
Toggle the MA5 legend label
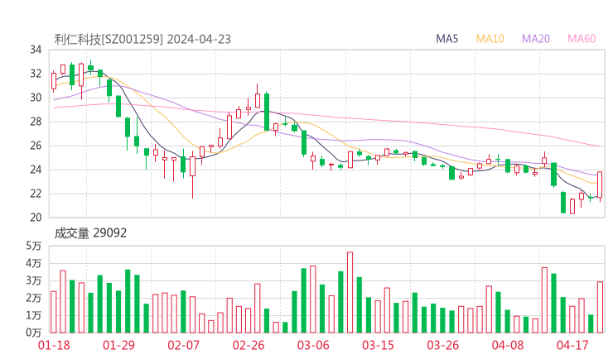(x=447, y=39)
